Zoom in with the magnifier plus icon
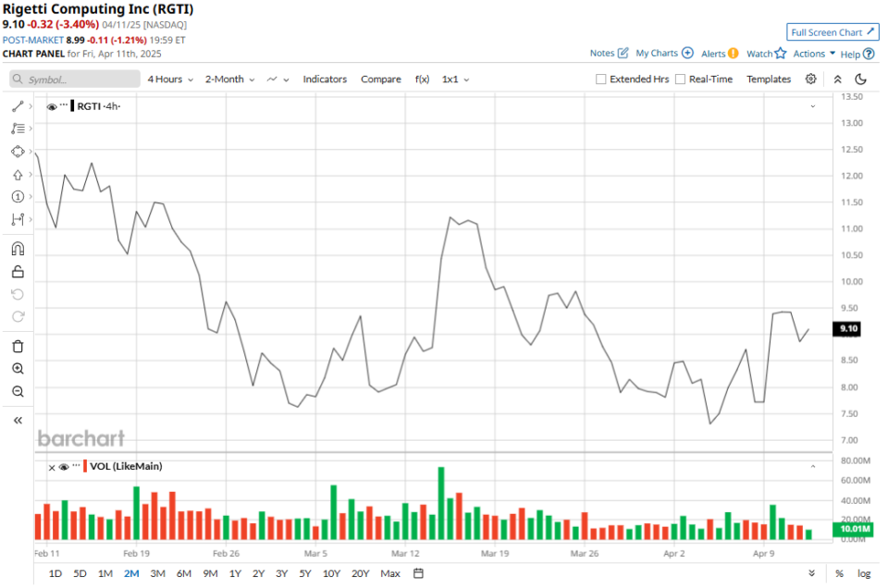Image resolution: width=888 pixels, height=588 pixels. pos(18,369)
